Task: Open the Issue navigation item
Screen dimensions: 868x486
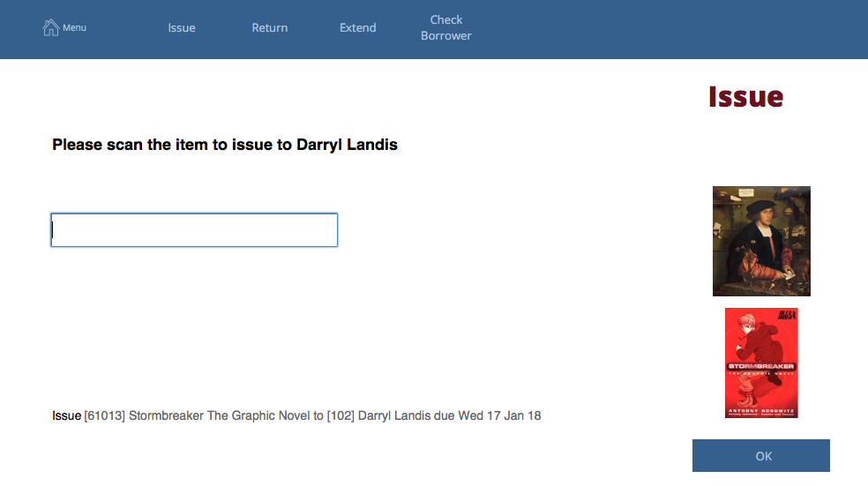Action: 182,28
